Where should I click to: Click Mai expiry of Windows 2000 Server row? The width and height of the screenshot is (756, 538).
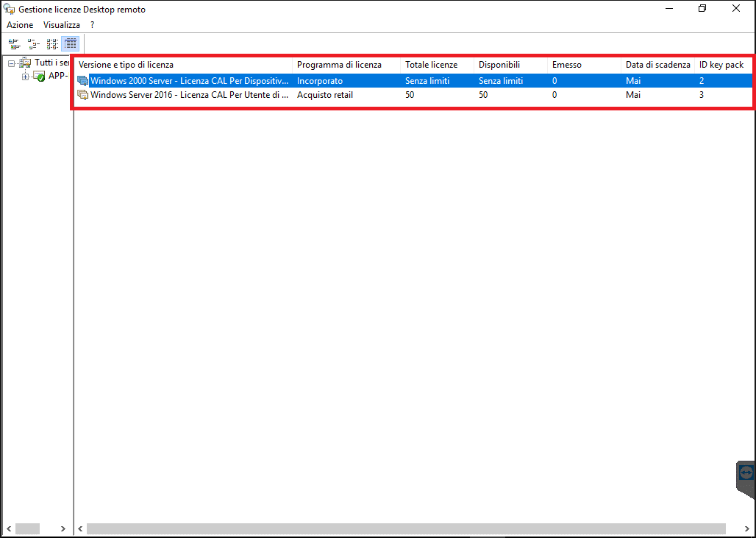pyautogui.click(x=633, y=80)
